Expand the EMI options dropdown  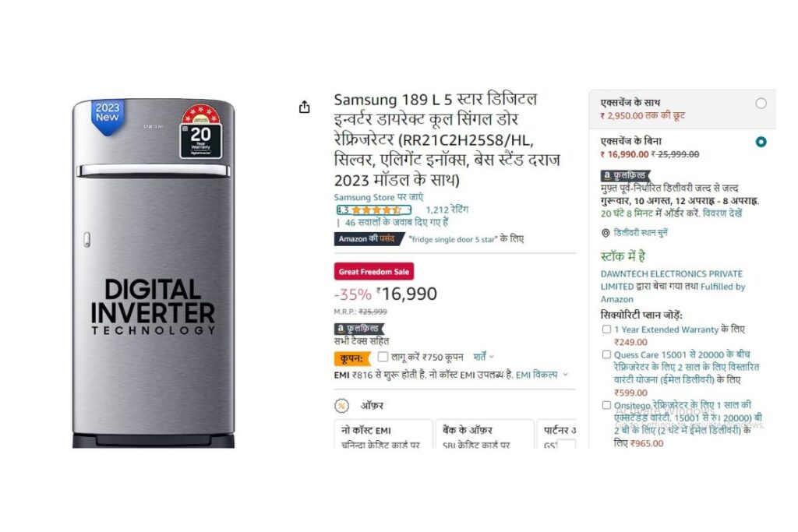tap(542, 375)
